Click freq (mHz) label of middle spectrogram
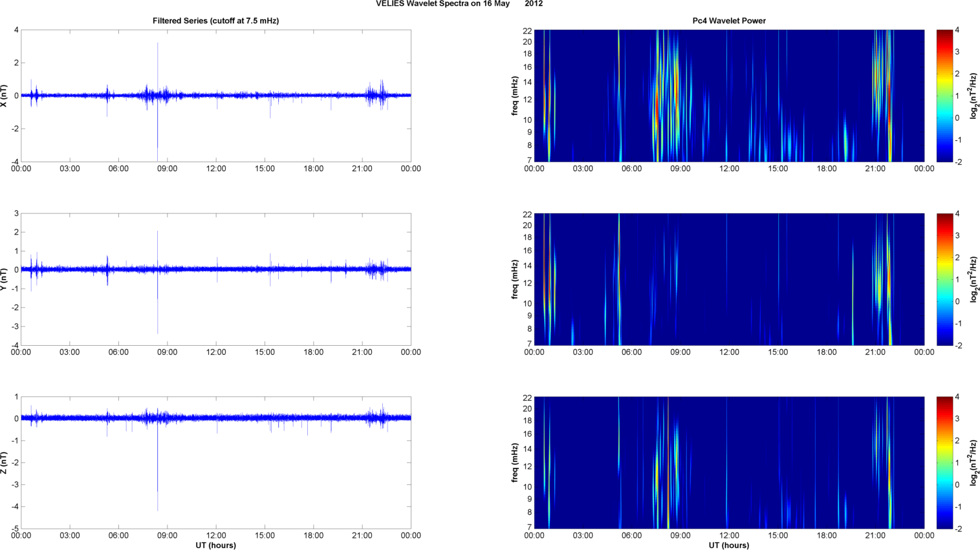 coord(515,279)
